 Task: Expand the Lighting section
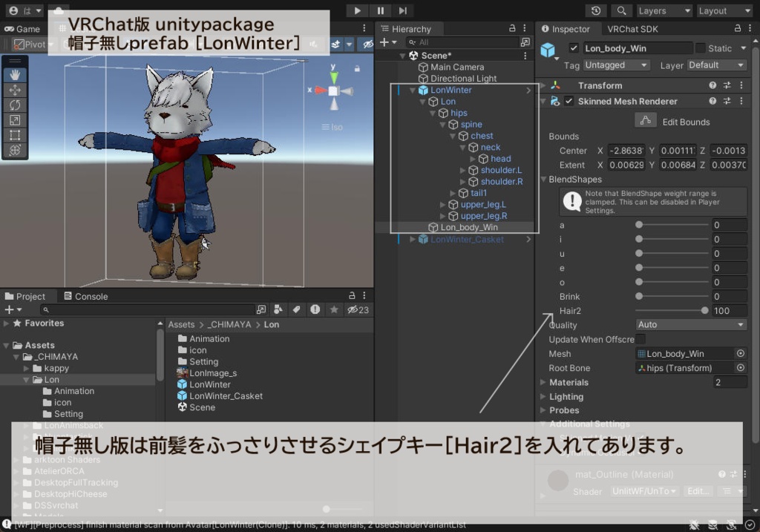coord(543,396)
